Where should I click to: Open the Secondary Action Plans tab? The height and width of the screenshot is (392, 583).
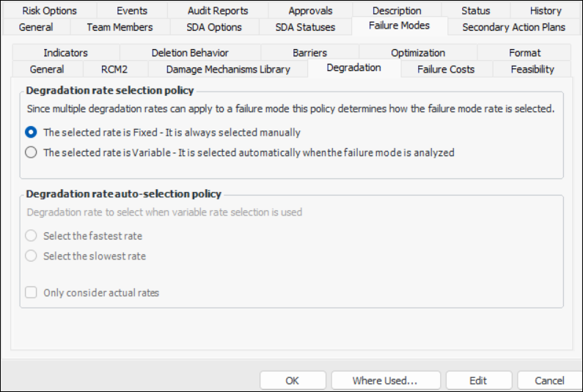513,27
